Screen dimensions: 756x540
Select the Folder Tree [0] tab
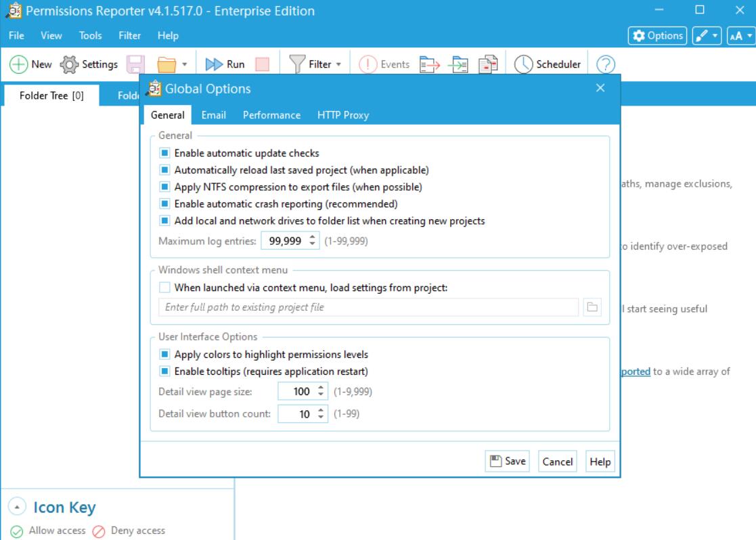51,95
